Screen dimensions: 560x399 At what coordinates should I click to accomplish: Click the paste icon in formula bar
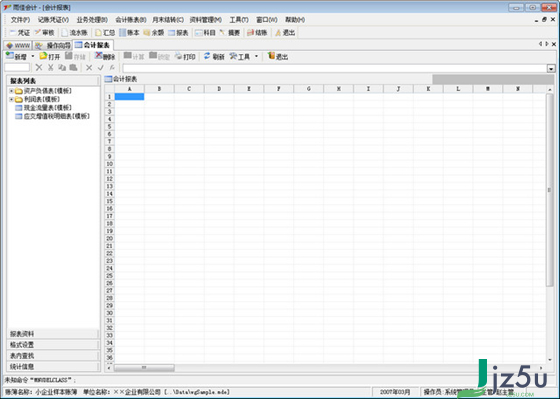point(73,68)
